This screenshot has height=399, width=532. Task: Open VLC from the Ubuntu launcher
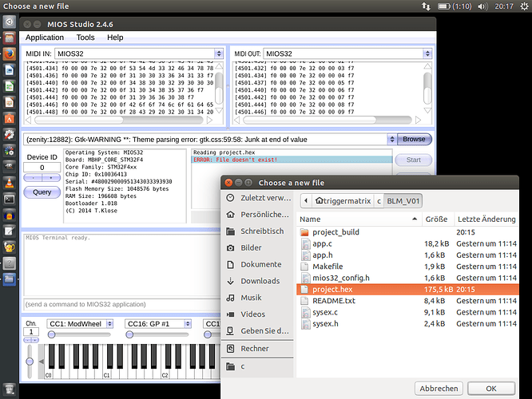click(x=10, y=183)
